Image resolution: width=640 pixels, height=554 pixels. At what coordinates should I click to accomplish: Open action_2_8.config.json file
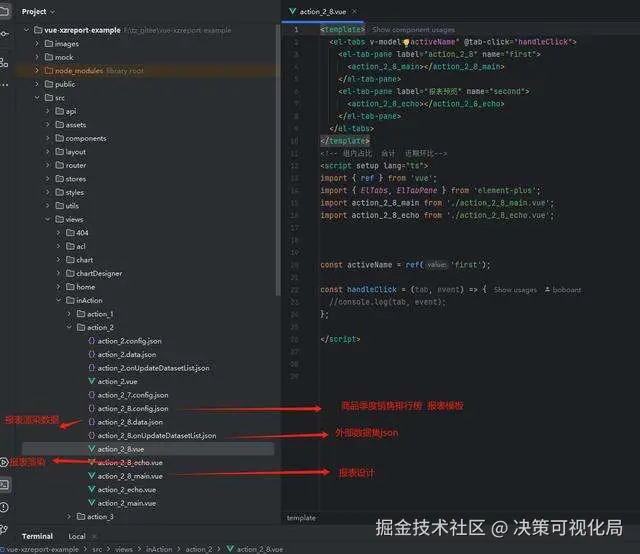[x=133, y=408]
